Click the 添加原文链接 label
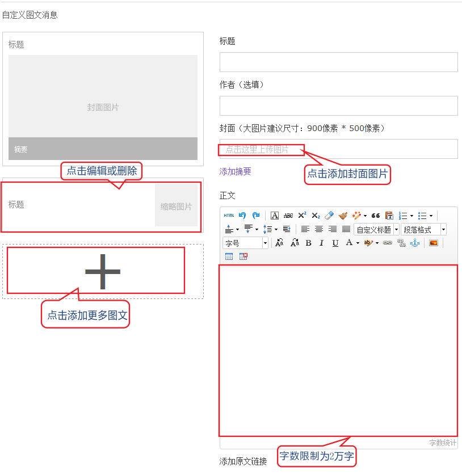 243,461
